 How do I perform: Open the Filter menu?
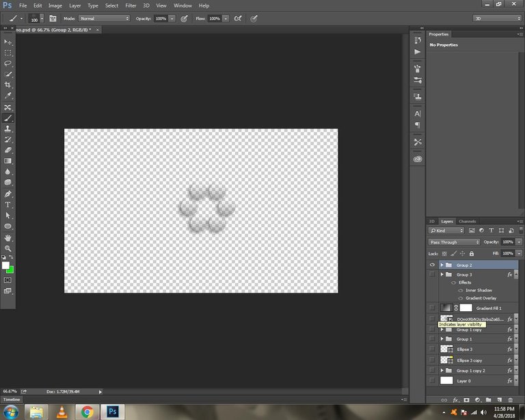click(x=131, y=5)
